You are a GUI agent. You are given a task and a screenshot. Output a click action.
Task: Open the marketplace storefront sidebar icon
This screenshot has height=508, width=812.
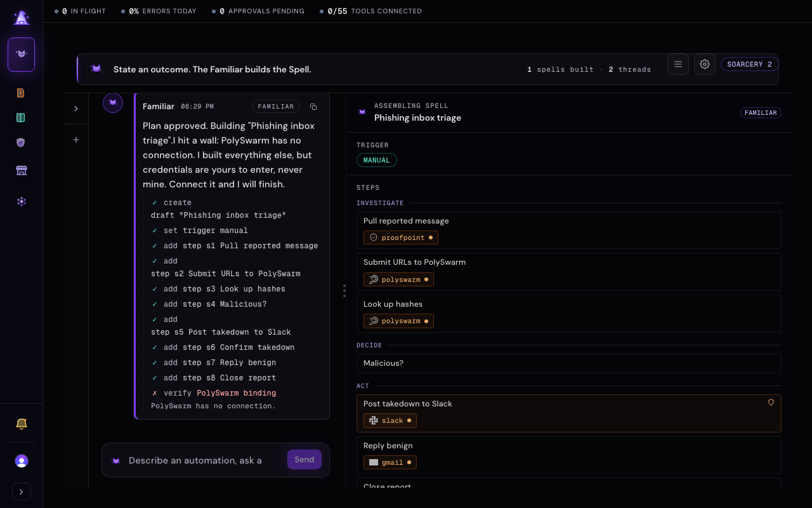[x=21, y=170]
